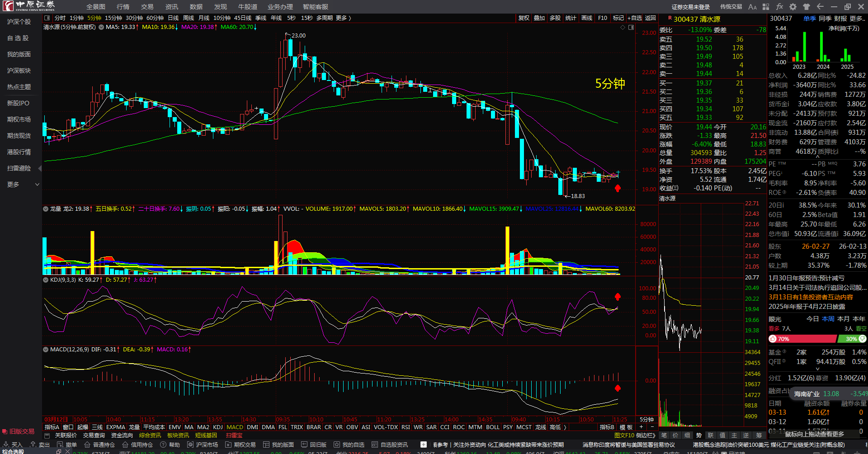Viewport: 868px width, 454px height.
Task: Expand more indicators arrow after 高低
Action: coord(565,427)
